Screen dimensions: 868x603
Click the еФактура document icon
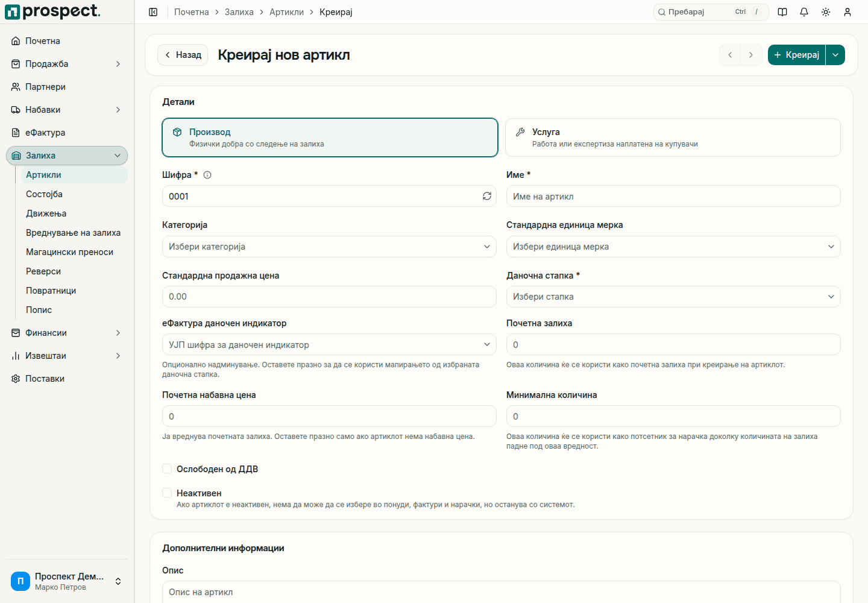coord(16,133)
